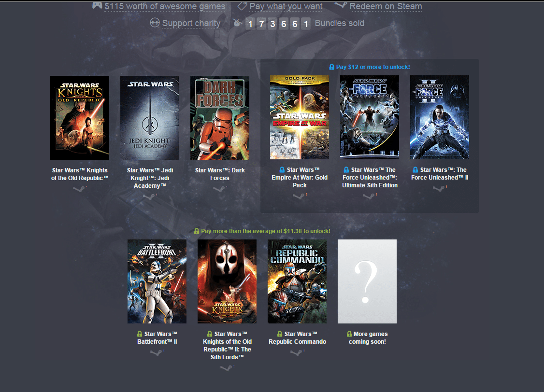
Task: Open the Pay what you want link
Action: pyautogui.click(x=286, y=6)
